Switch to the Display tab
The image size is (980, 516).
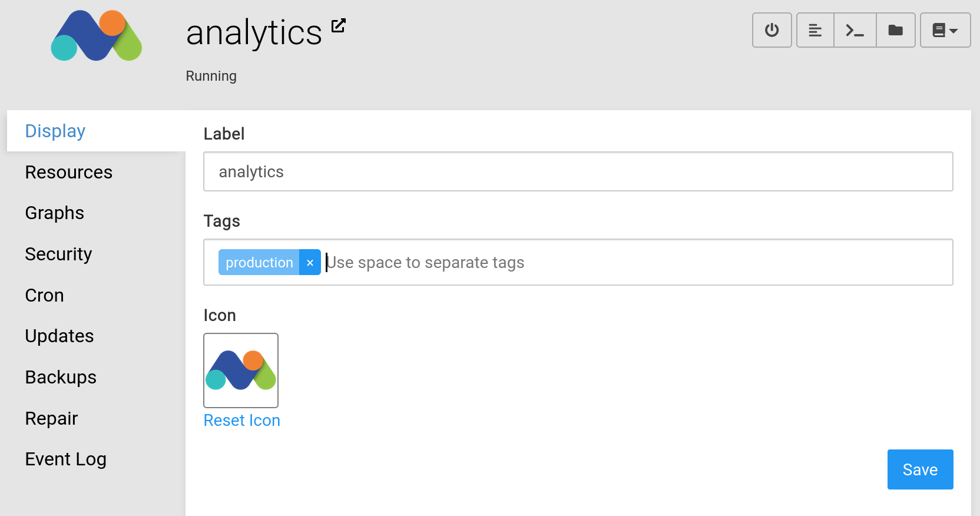tap(55, 131)
